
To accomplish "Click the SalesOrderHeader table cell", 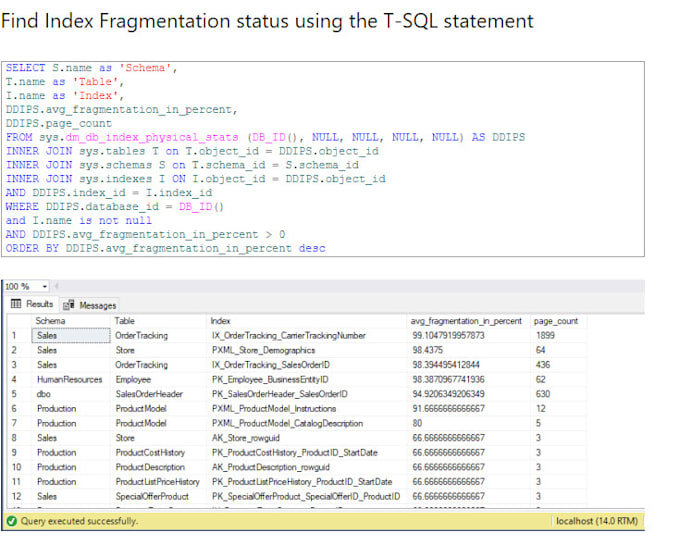I will 149,394.
